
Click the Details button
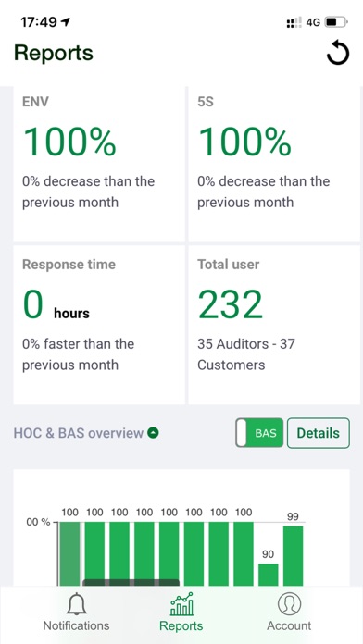point(319,433)
